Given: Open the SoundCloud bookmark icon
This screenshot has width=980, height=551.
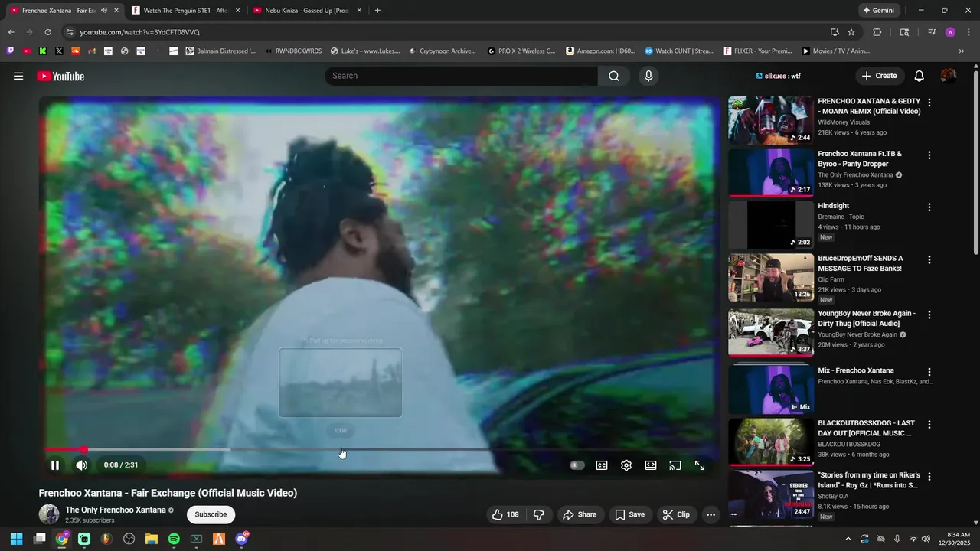Looking at the screenshot, I should 76,51.
